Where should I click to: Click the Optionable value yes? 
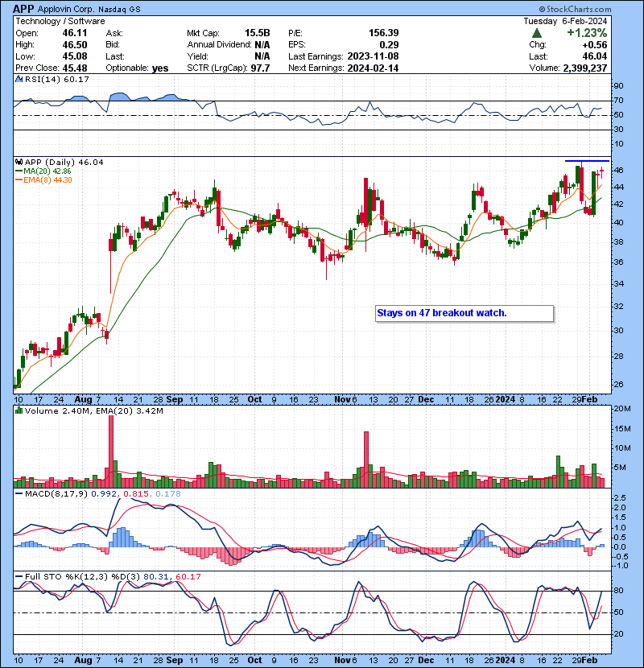(160, 68)
